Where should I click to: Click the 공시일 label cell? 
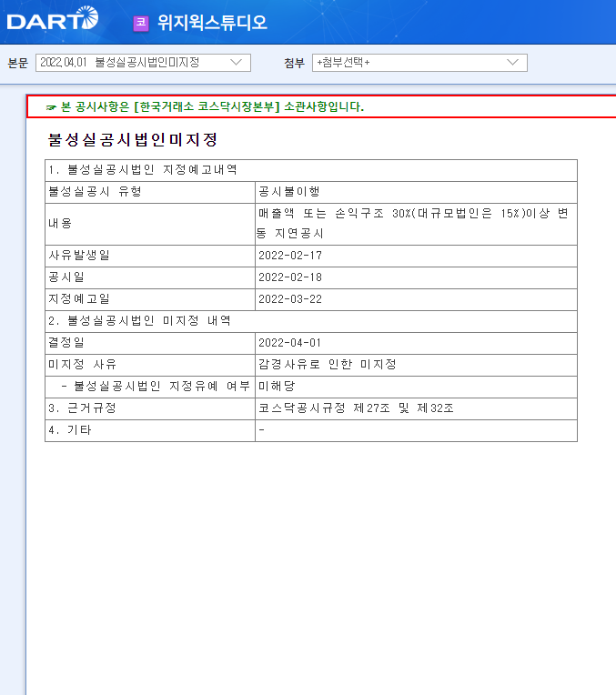coord(150,277)
